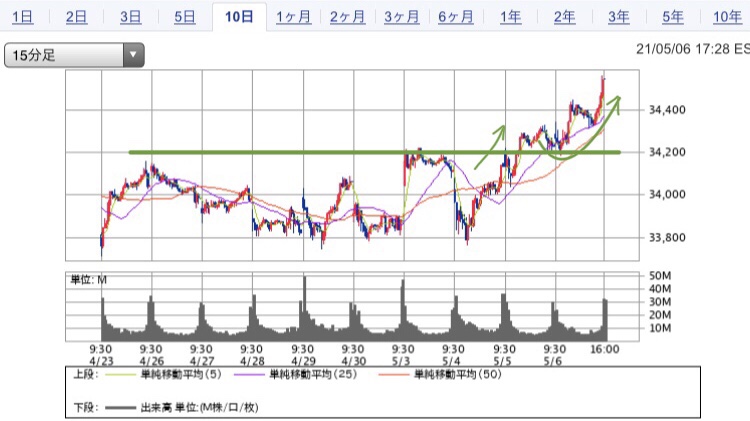Switch to the 1日 period tab
This screenshot has width=750, height=421.
point(22,17)
